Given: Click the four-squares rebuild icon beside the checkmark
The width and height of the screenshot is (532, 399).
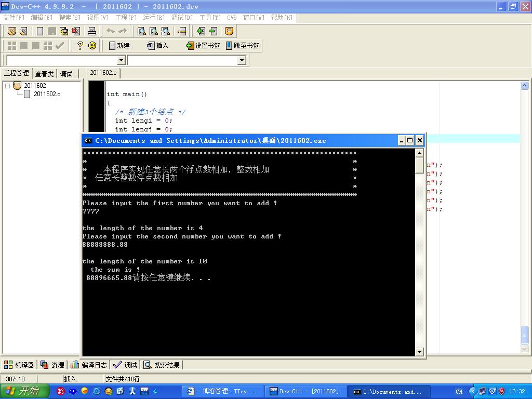Looking at the screenshot, I should pyautogui.click(x=48, y=46).
